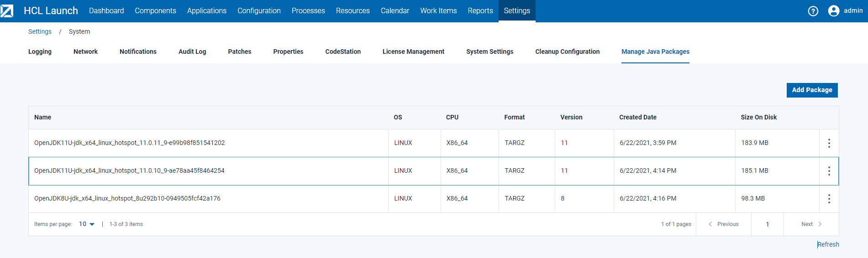
Task: Open actions menu for OpenJDK11U 11.0.11 package
Action: pos(829,143)
